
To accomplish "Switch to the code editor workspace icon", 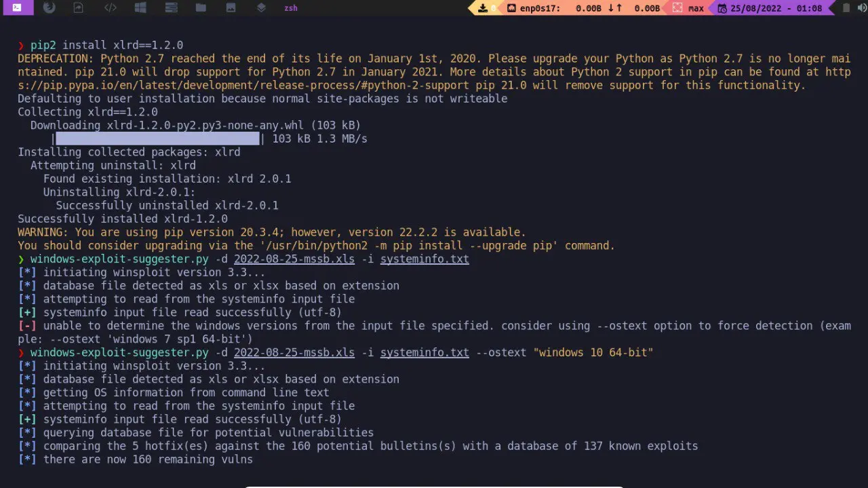I will [111, 8].
